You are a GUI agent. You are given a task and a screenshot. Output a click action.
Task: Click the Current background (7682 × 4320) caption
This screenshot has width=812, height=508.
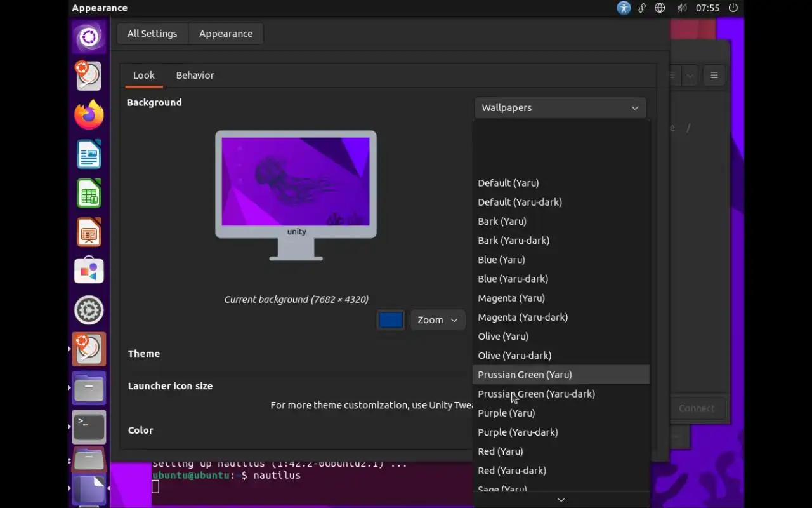coord(296,299)
